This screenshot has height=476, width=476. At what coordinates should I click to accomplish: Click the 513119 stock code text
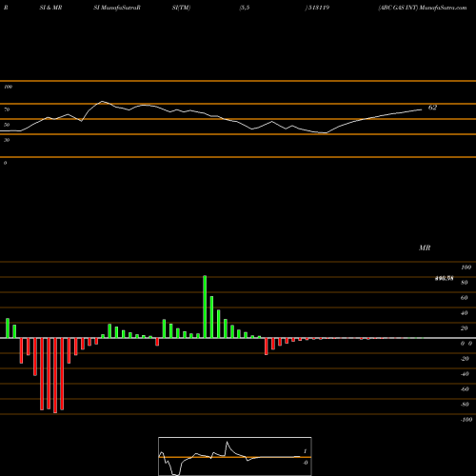pyautogui.click(x=318, y=8)
